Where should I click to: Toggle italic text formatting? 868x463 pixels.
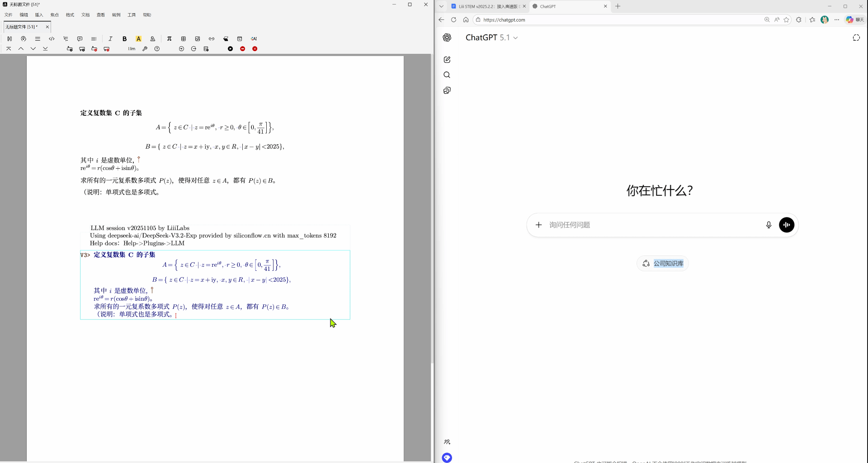pyautogui.click(x=110, y=39)
